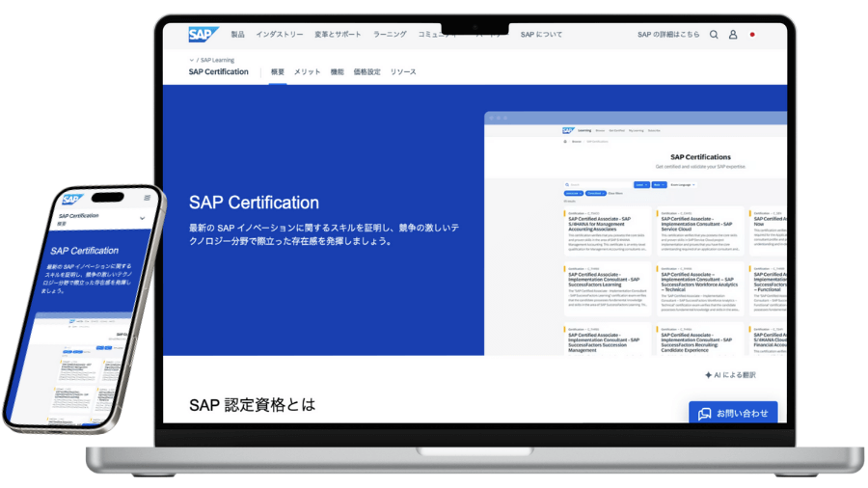Viewport: 868px width, 488px height.
Task: Click SAP logo inside embedded Learning preview
Action: click(x=568, y=130)
